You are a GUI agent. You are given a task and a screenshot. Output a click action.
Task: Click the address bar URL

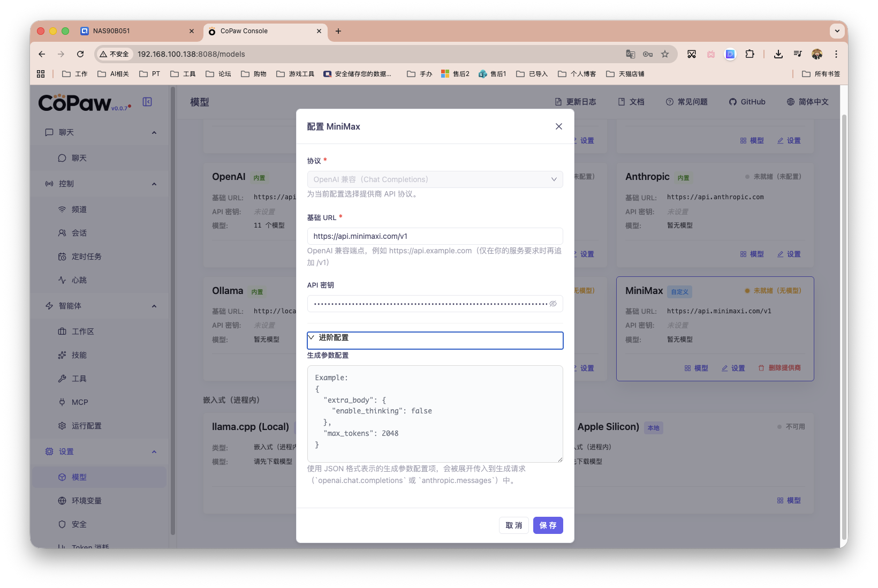pyautogui.click(x=191, y=54)
